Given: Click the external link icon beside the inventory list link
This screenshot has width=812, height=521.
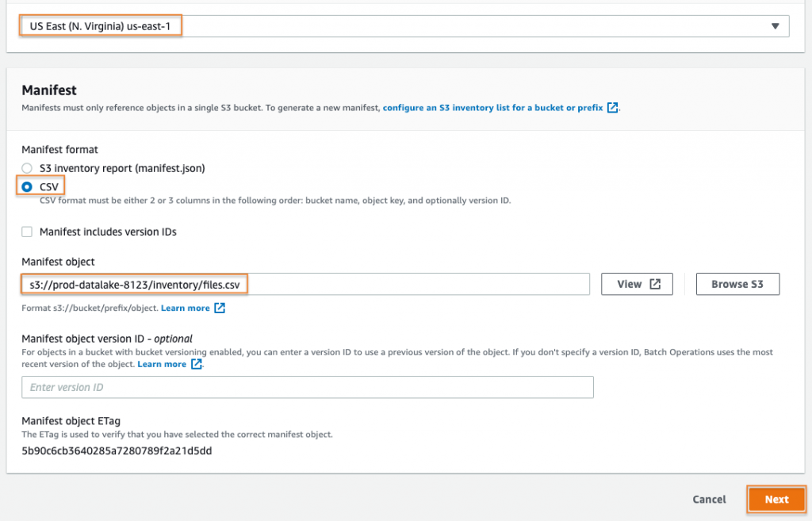Looking at the screenshot, I should pos(612,107).
